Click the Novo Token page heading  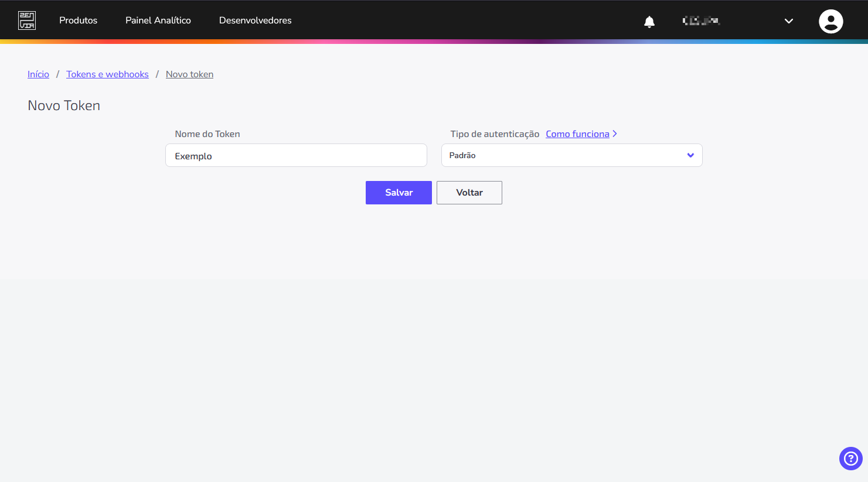tap(64, 105)
